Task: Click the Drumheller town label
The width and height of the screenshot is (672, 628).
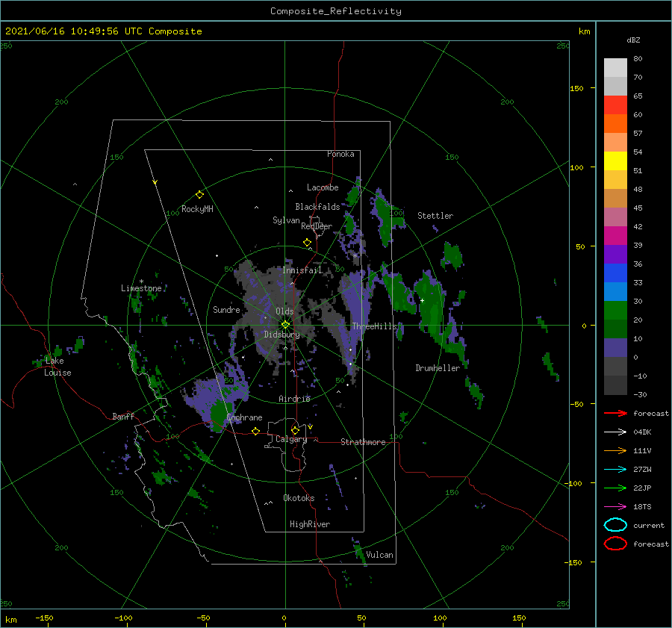Action: click(x=437, y=368)
